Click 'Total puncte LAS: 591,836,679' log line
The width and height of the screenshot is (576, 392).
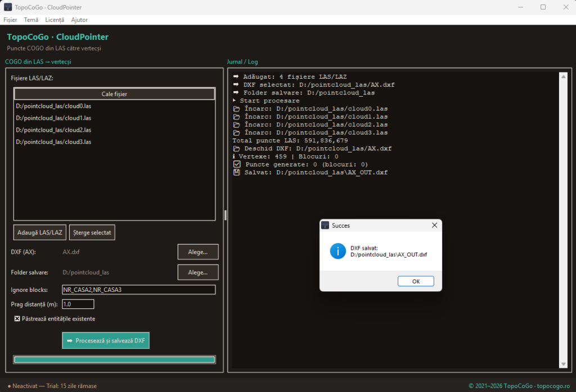(x=290, y=141)
